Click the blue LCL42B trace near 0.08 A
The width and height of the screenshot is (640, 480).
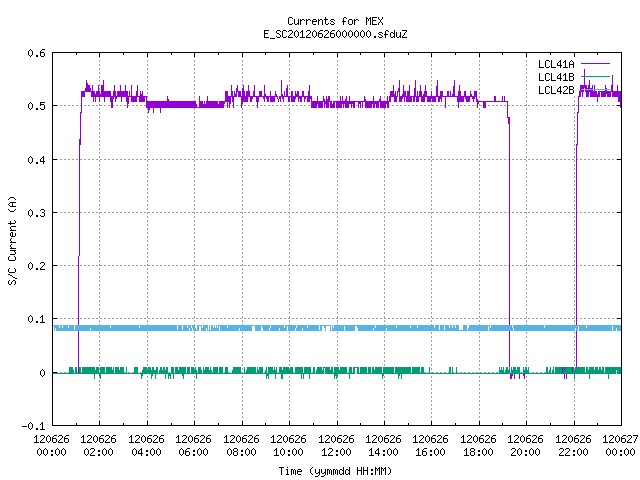[337, 328]
